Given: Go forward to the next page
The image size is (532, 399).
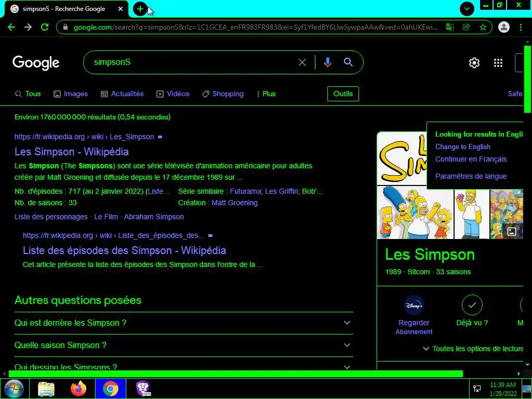Looking at the screenshot, I should 28,27.
